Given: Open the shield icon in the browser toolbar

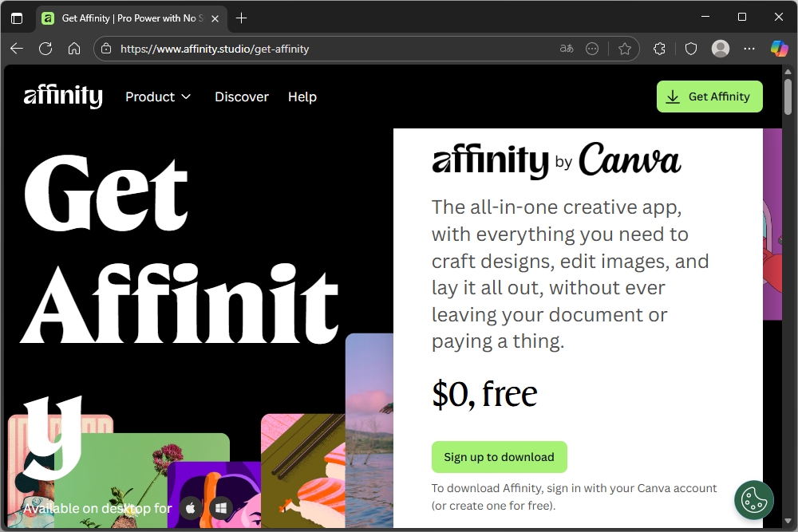Looking at the screenshot, I should click(690, 49).
